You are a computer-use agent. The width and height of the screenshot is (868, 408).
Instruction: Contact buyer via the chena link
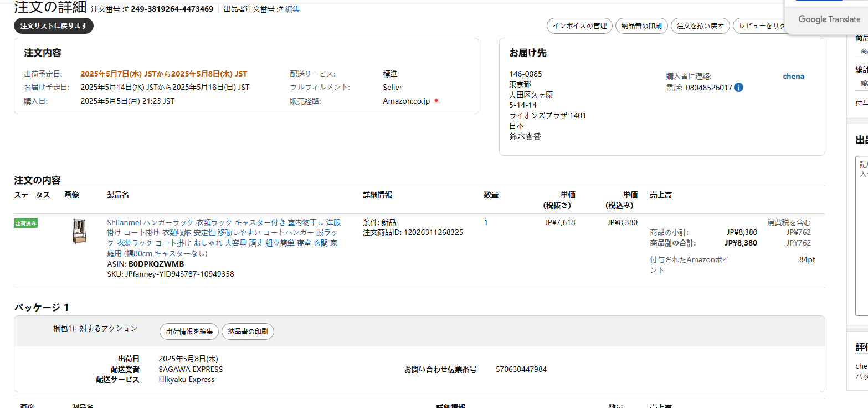click(793, 76)
